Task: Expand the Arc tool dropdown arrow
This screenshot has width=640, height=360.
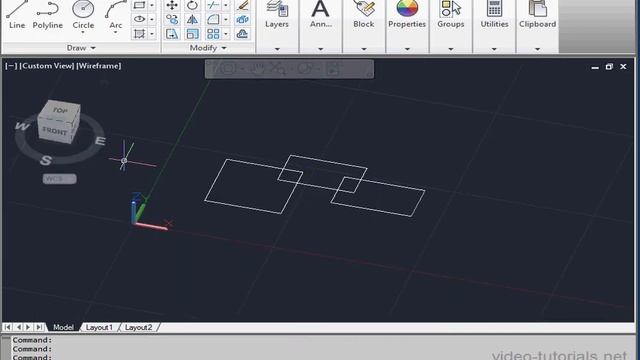Action: tap(116, 32)
